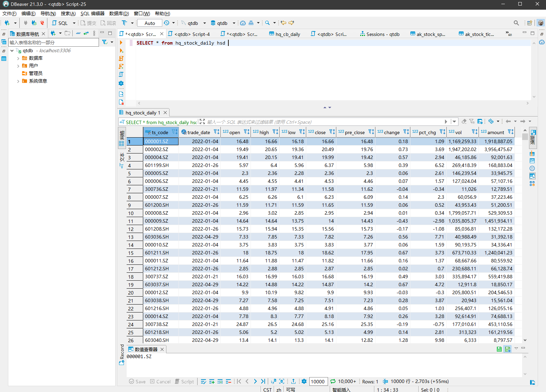Execute SQL statement with the orange play icon
This screenshot has width=546, height=392.
click(x=121, y=43)
